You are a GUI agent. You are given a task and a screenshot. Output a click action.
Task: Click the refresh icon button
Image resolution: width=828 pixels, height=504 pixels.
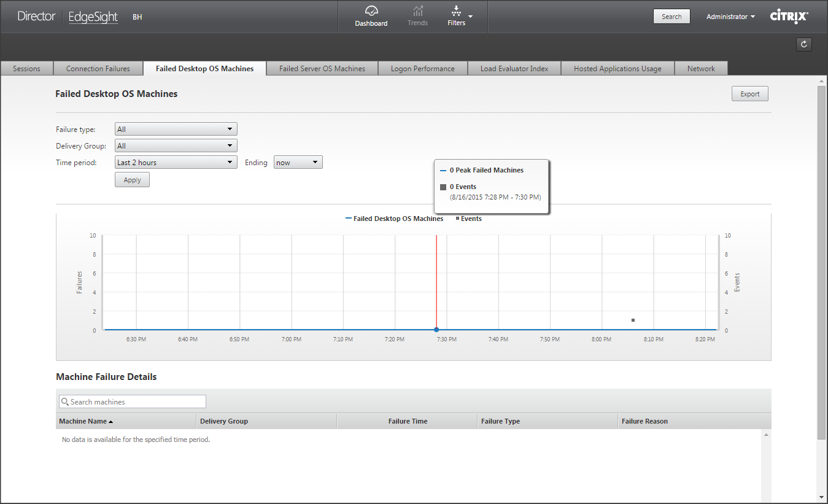pyautogui.click(x=803, y=44)
